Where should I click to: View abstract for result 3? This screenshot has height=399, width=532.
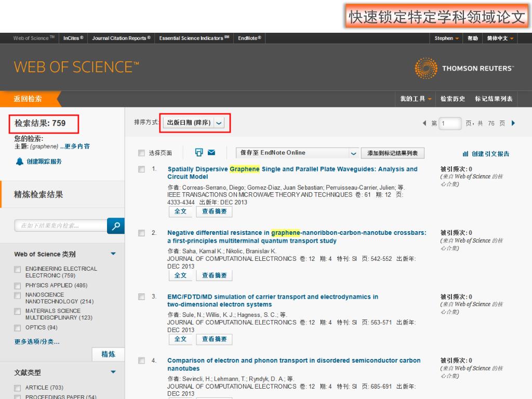click(x=215, y=339)
